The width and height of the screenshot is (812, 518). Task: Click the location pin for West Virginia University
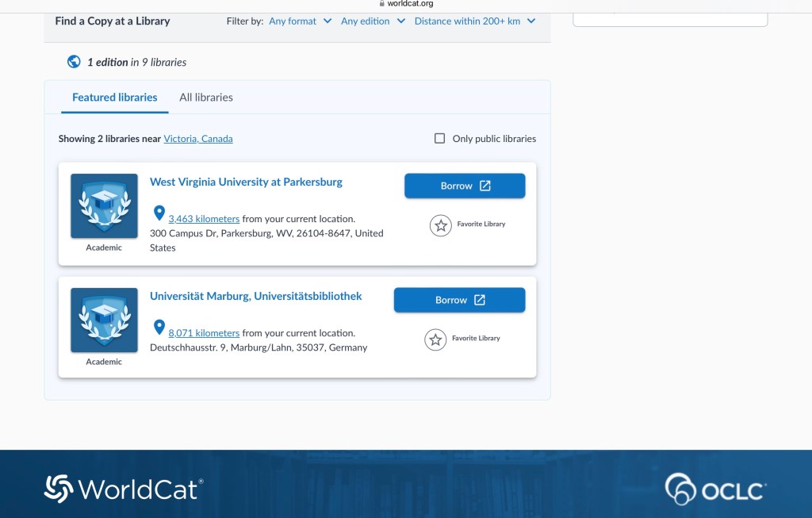pyautogui.click(x=159, y=213)
